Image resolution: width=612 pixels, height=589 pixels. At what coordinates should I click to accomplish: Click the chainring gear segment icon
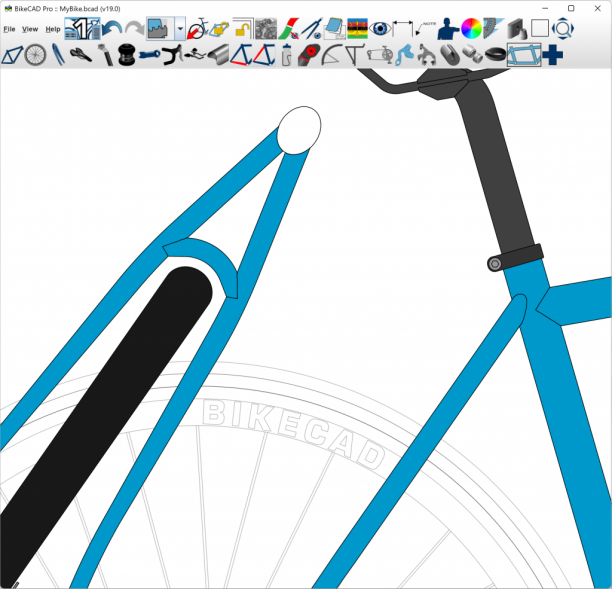[494, 28]
